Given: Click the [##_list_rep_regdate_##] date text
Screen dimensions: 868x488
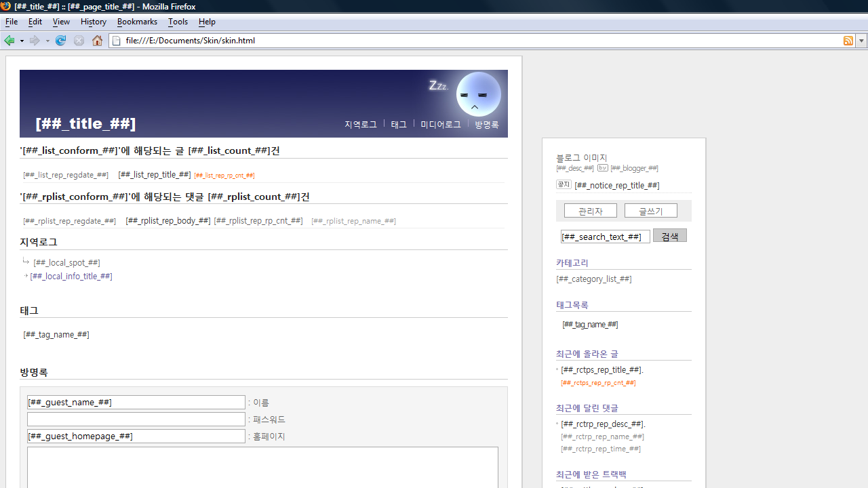Looking at the screenshot, I should [x=66, y=175].
